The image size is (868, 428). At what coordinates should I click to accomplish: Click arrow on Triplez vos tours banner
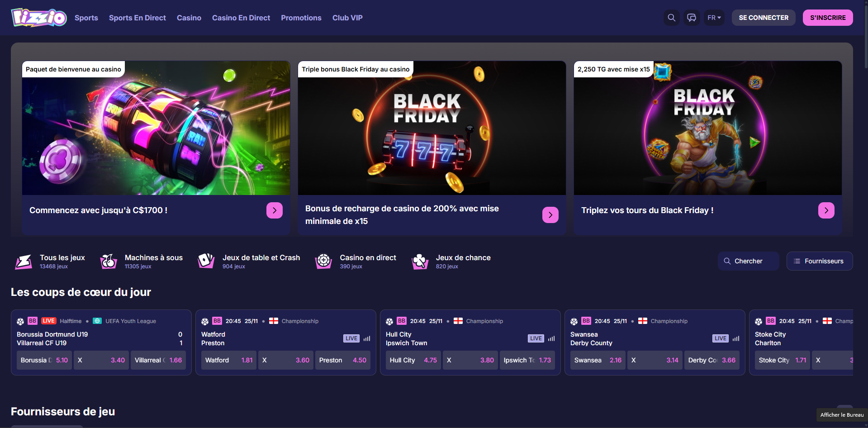point(826,210)
